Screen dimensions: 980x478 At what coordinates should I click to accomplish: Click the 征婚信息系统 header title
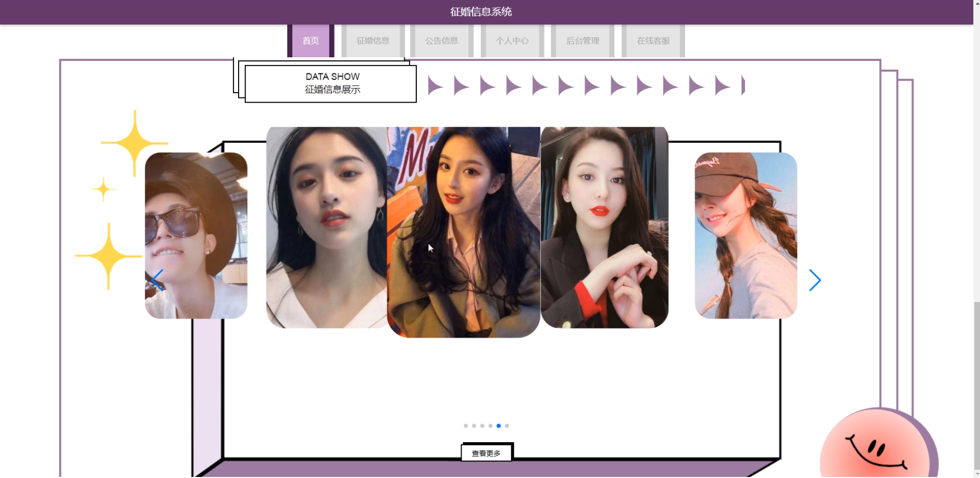click(x=481, y=12)
